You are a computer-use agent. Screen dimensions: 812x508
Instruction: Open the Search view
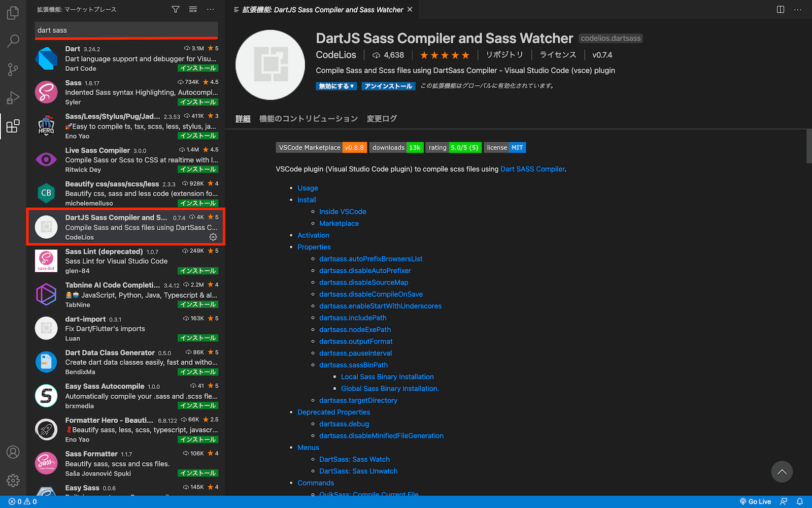13,41
